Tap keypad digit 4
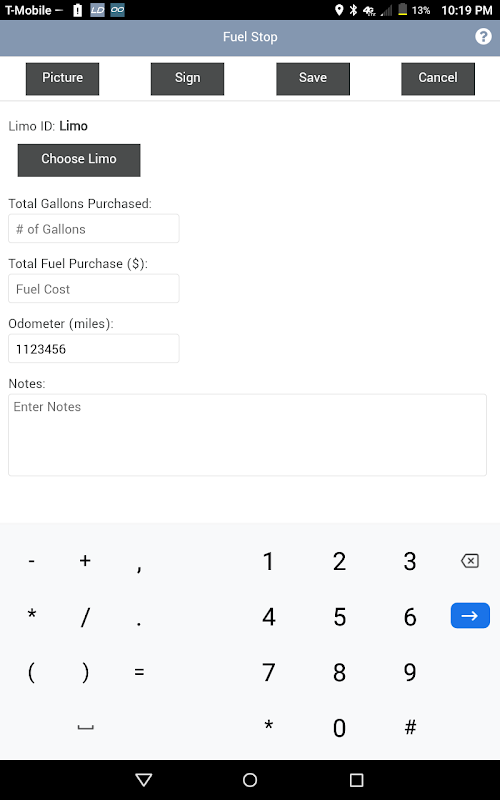 (x=268, y=617)
